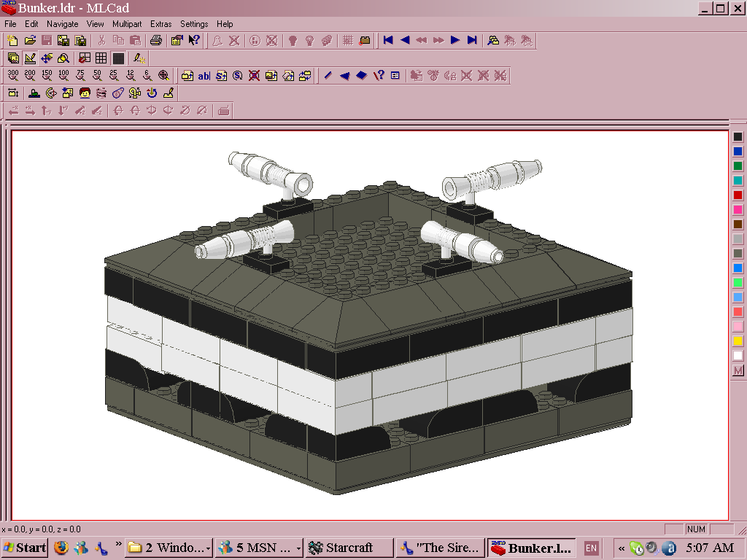This screenshot has height=560, width=747.
Task: Click the context help arrow-question icon
Action: (x=194, y=41)
